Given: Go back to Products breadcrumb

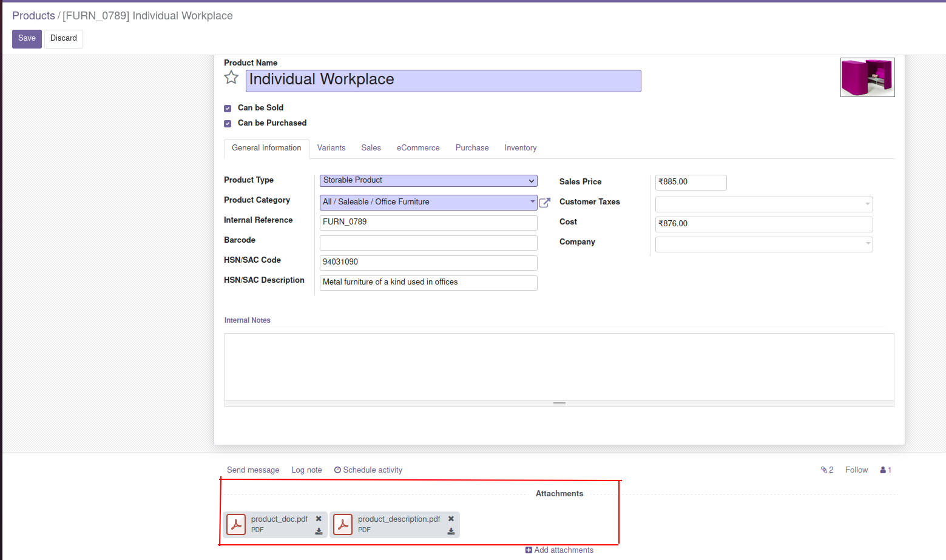Looking at the screenshot, I should 34,16.
